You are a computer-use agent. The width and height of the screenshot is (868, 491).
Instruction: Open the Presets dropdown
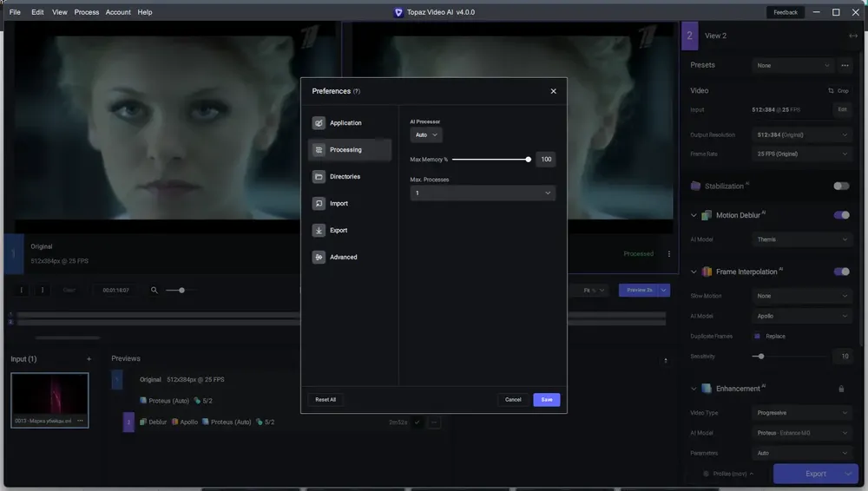[x=792, y=65]
